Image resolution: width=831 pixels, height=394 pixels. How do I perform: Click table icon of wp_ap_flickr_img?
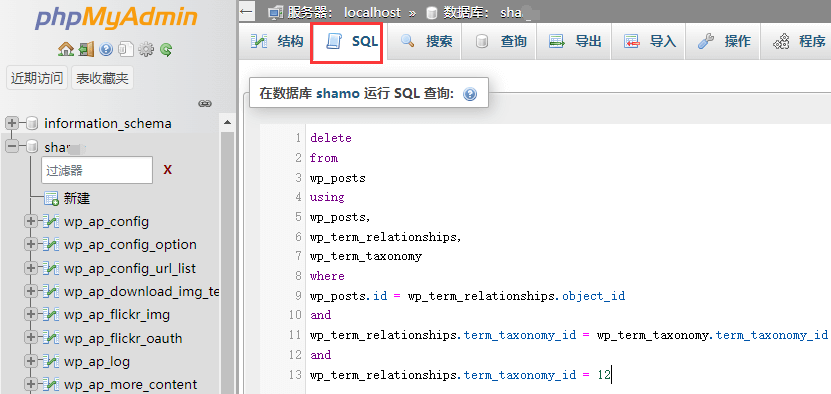pos(51,314)
